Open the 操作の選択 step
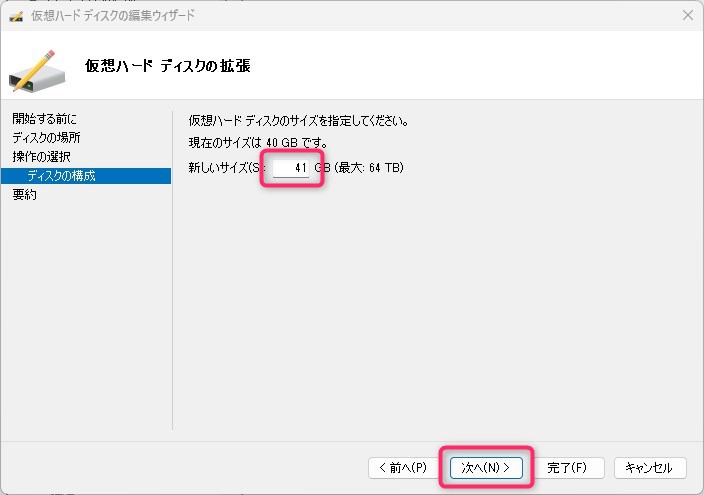This screenshot has height=495, width=704. click(x=41, y=157)
